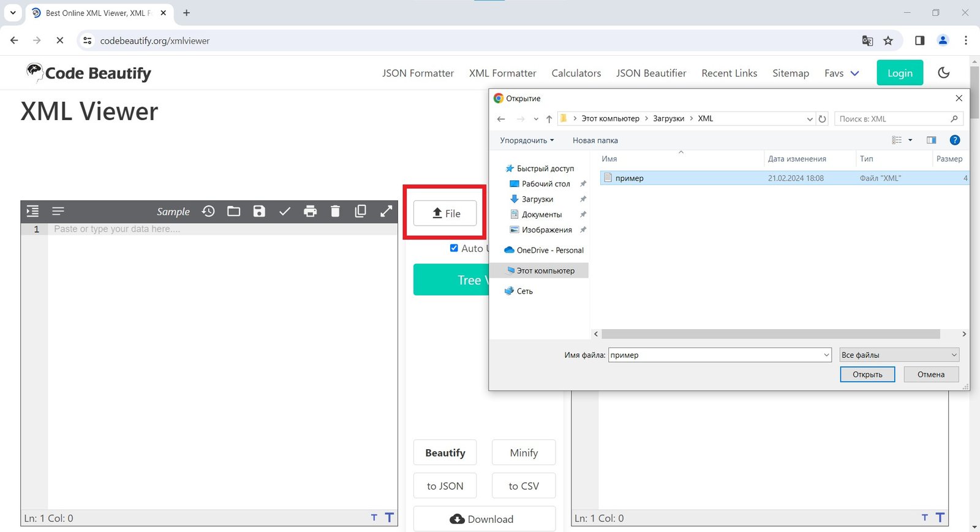Select Рабочий стол in navigation pane
The image size is (980, 532).
click(x=546, y=184)
